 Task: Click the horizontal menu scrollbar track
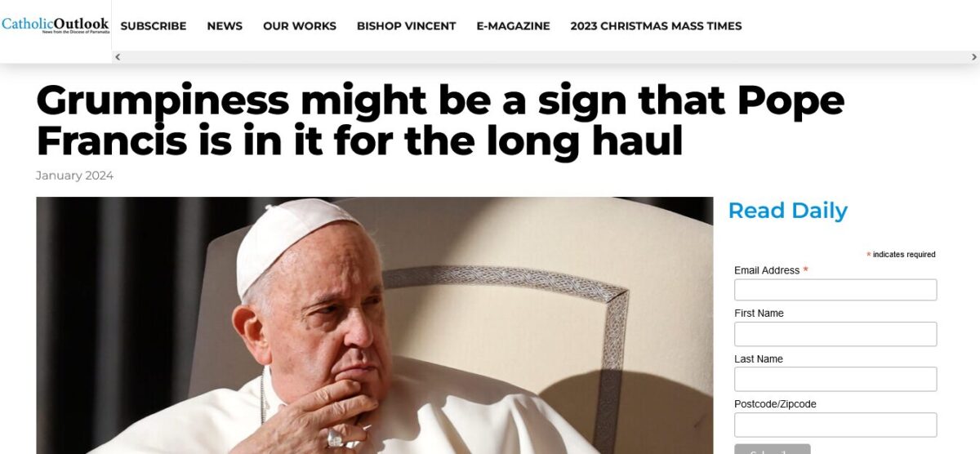tap(546, 57)
